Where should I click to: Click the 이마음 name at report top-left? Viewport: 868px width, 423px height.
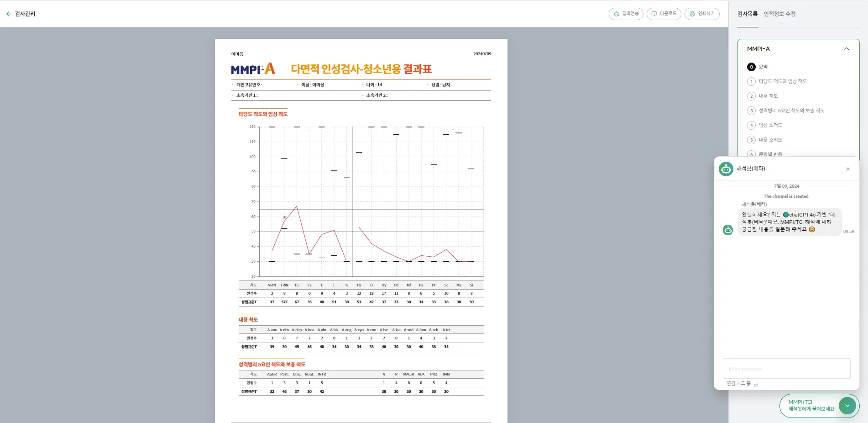pos(237,54)
